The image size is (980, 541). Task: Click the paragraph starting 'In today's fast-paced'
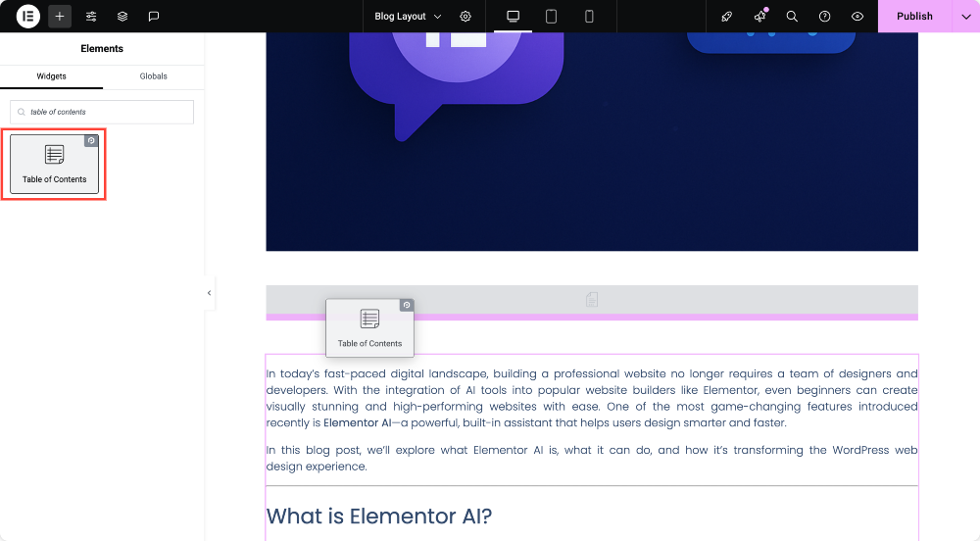pos(592,398)
